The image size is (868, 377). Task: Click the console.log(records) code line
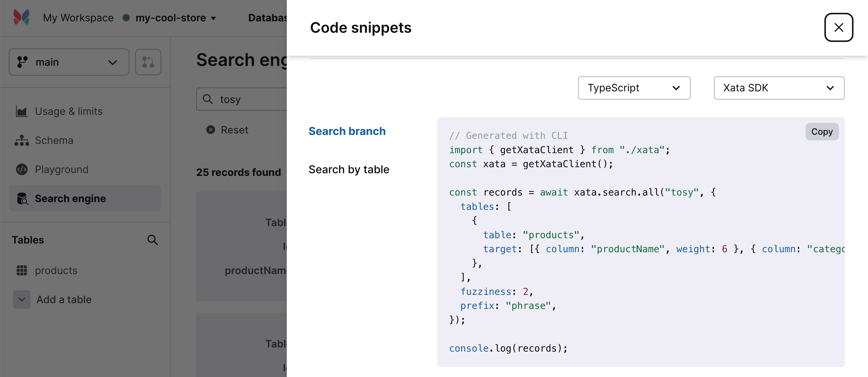[508, 348]
